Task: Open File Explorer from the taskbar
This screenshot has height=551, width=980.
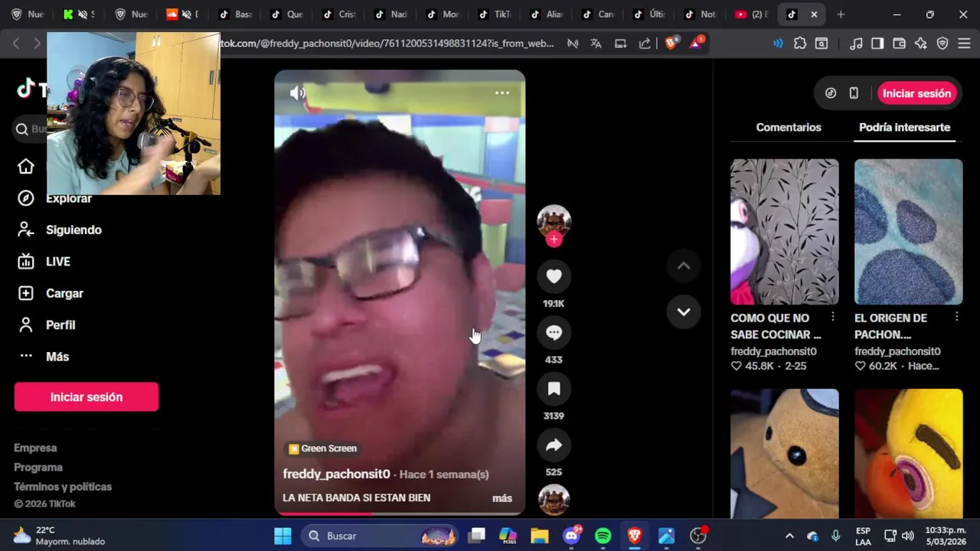Action: (x=540, y=536)
